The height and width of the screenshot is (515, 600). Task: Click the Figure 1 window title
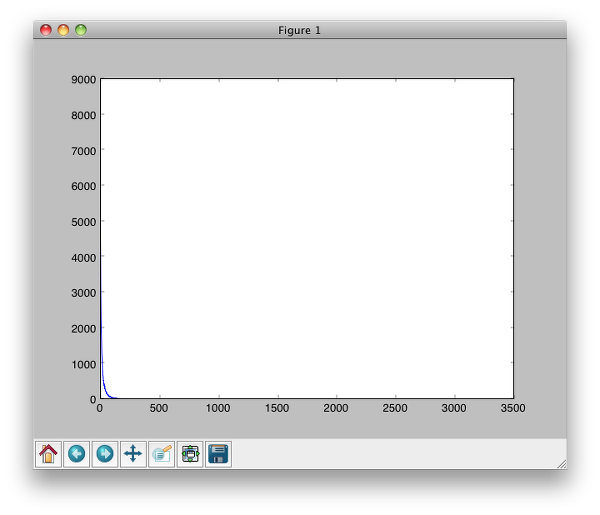tap(299, 30)
